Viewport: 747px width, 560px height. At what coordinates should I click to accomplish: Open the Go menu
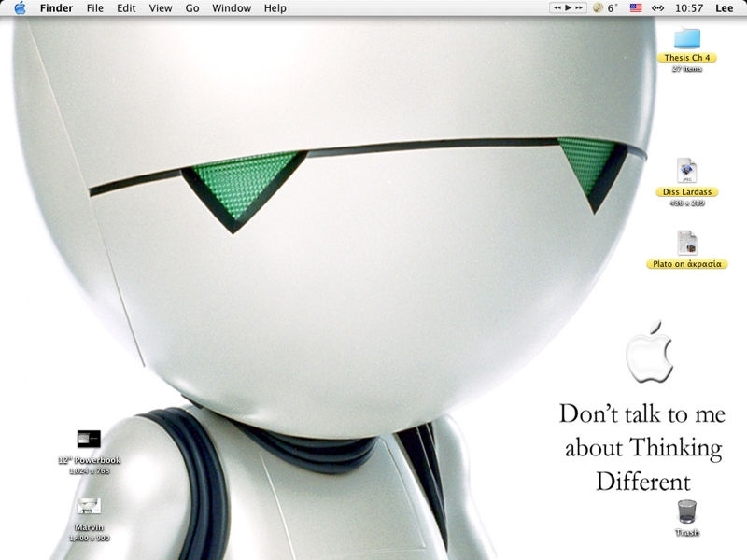point(192,8)
